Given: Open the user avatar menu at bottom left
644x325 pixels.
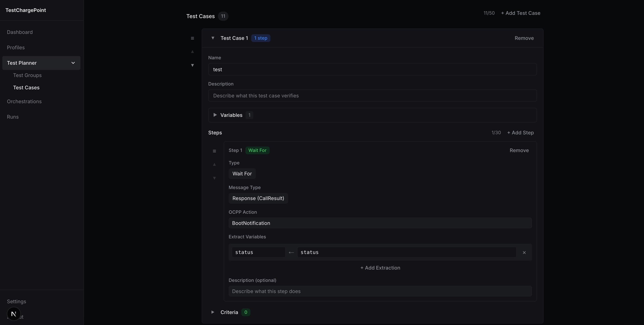Looking at the screenshot, I should point(13,314).
